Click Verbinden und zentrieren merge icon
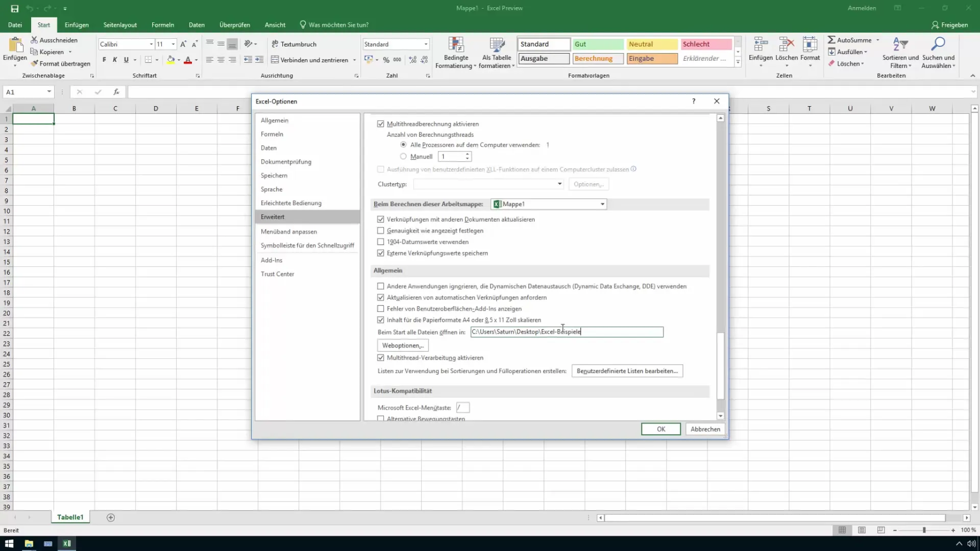 tap(275, 60)
